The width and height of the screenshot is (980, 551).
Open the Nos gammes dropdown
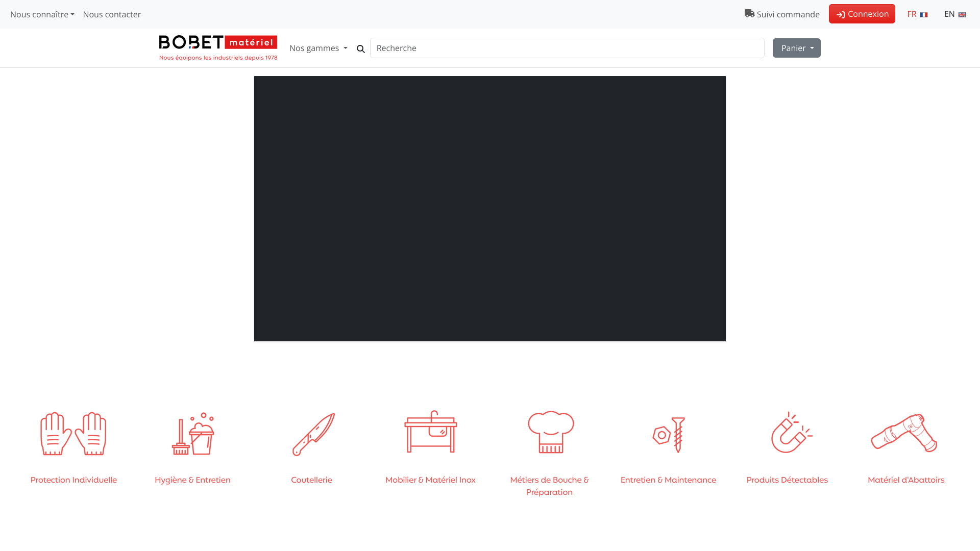tap(318, 48)
